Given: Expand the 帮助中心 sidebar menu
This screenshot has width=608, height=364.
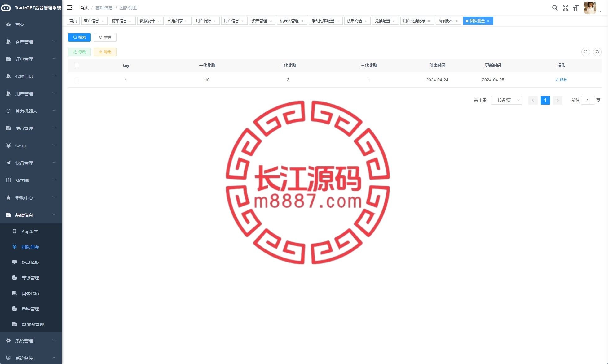Looking at the screenshot, I should pyautogui.click(x=31, y=198).
